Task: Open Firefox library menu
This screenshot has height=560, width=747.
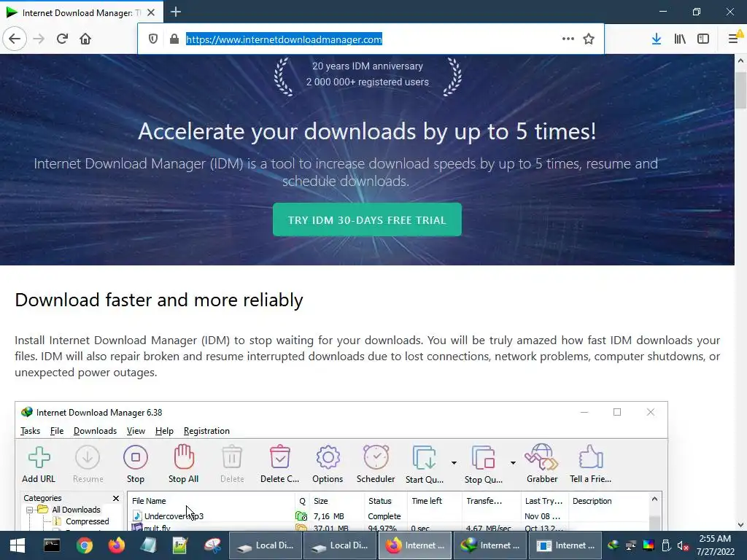Action: coord(680,39)
